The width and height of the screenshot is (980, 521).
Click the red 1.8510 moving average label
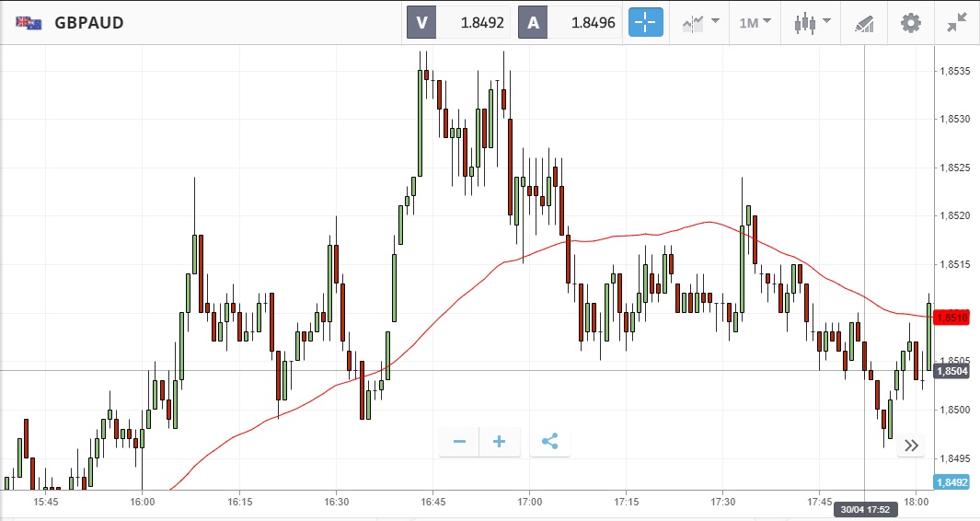(951, 318)
